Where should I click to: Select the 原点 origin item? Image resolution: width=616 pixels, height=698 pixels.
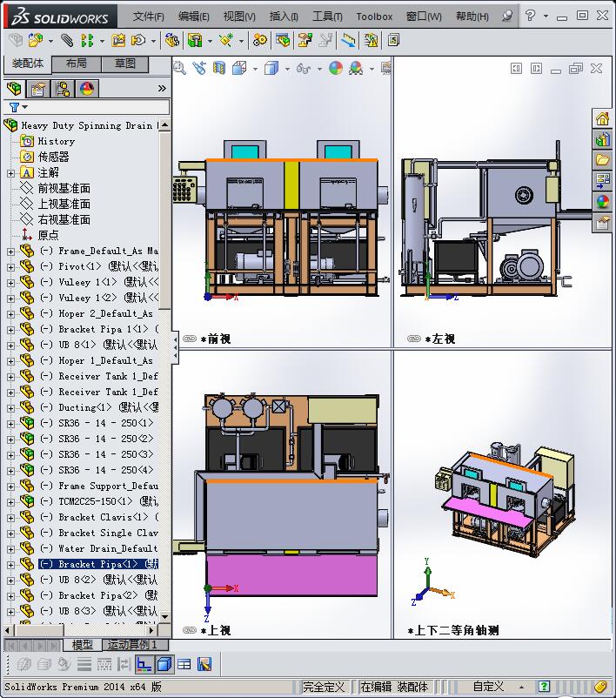pos(49,235)
